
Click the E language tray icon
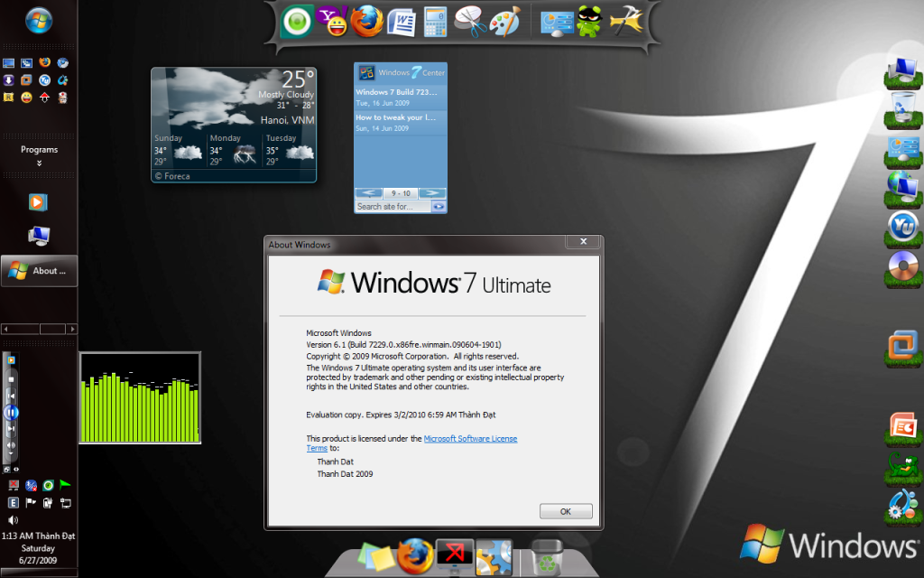pos(13,502)
